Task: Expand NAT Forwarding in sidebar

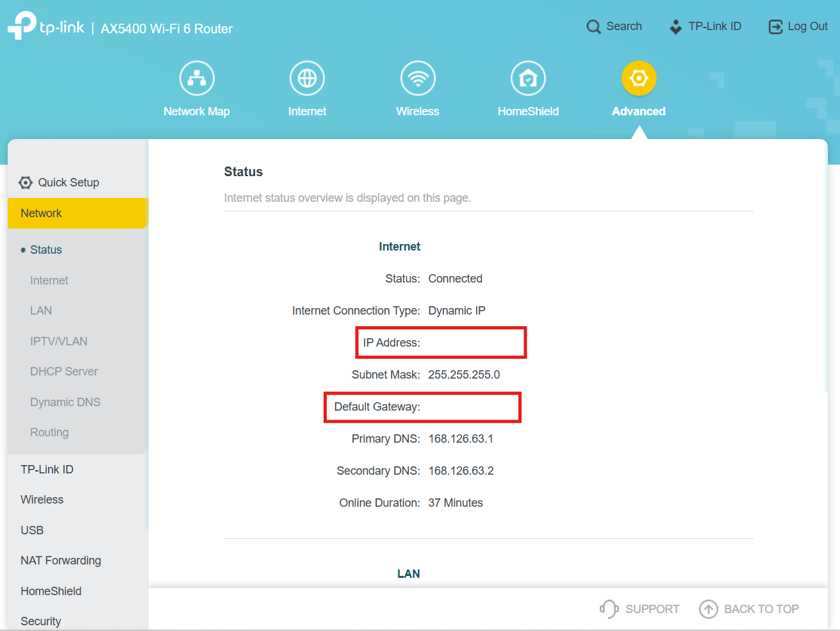Action: click(x=61, y=561)
